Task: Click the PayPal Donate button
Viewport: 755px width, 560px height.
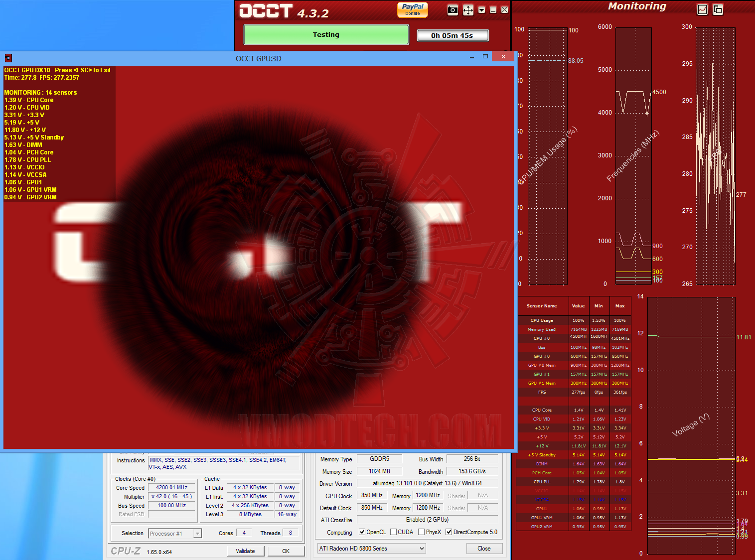Action: (413, 9)
